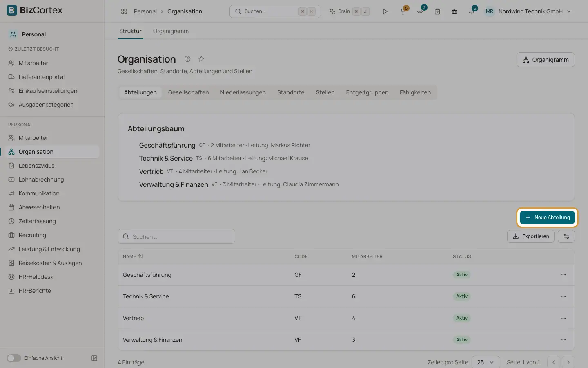Viewport: 588px width, 368px height.
Task: Open the Fähigkeiten tab
Action: [415, 92]
